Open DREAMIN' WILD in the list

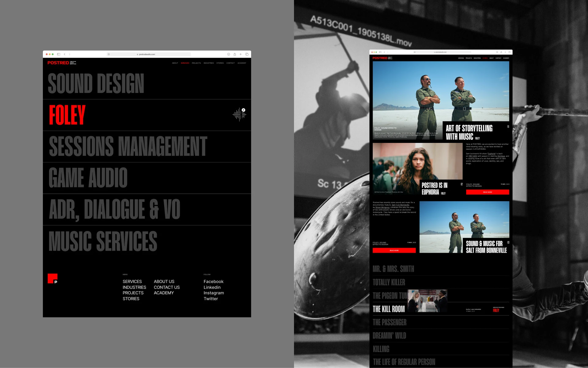[389, 335]
